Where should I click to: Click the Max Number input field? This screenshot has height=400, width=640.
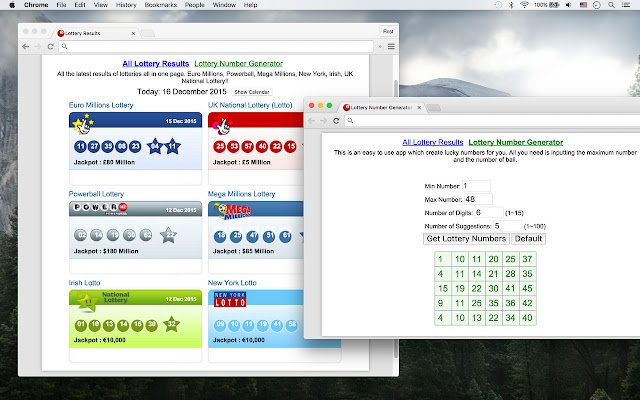point(478,200)
